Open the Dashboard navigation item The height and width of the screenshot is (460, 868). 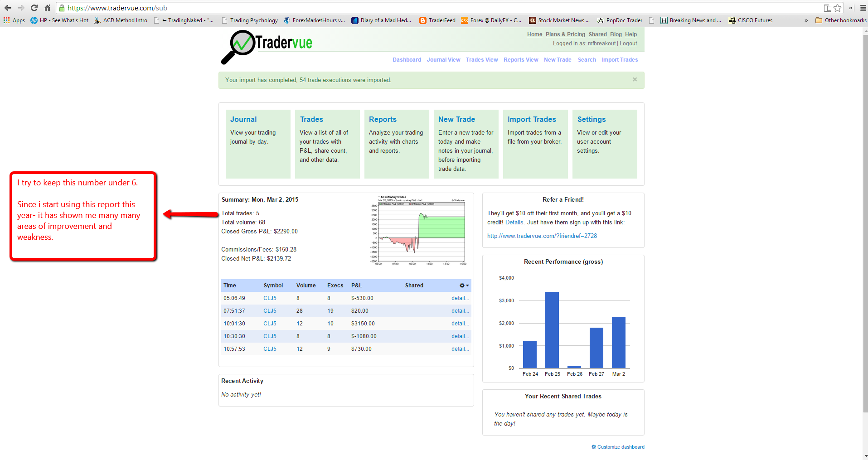407,60
